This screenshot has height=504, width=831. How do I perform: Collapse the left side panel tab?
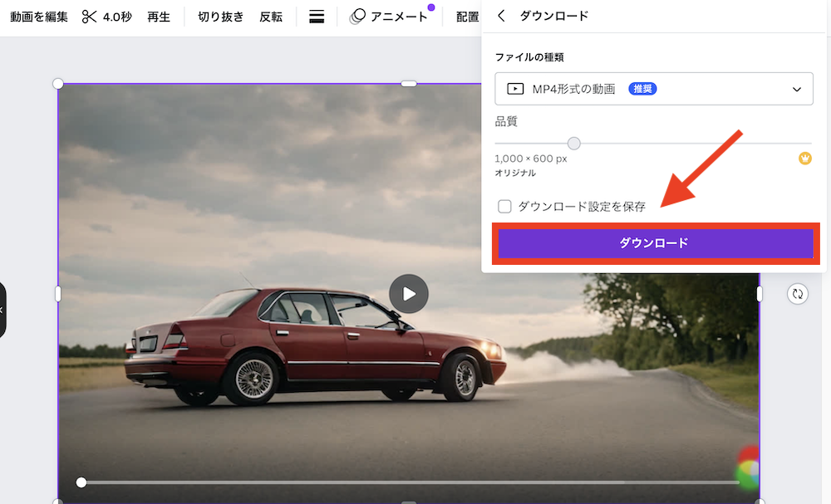2,311
